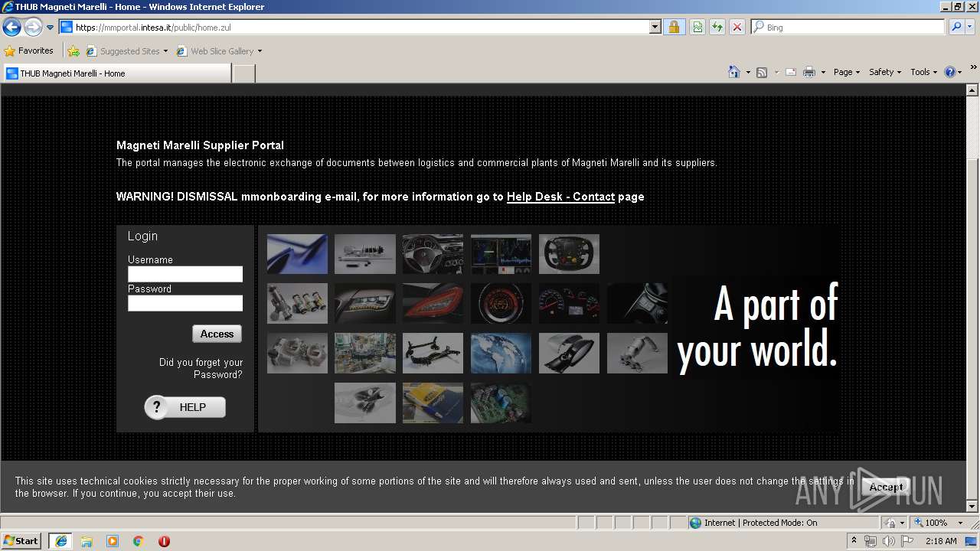Click Internet Explorer taskbar icon
The image size is (980, 551).
60,540
